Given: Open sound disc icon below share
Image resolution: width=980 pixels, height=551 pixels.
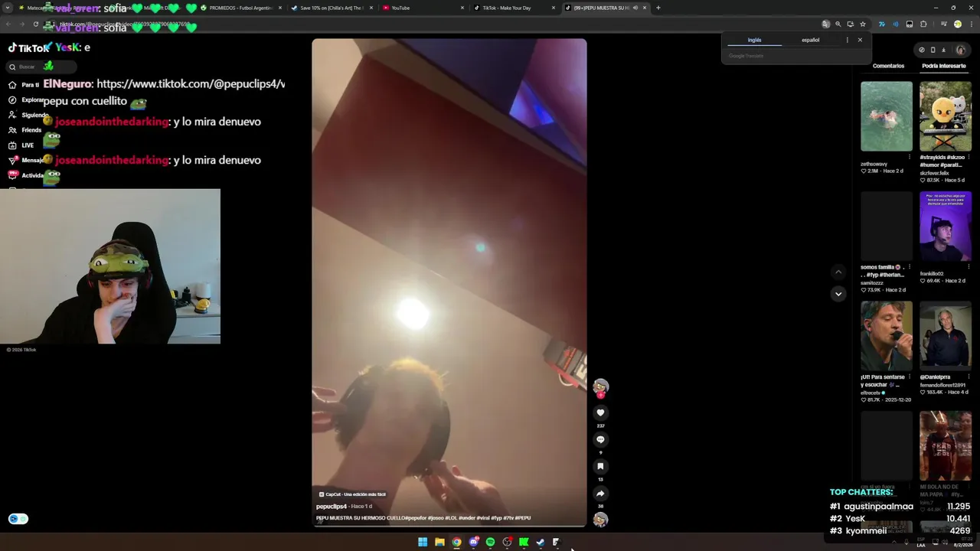Looking at the screenshot, I should pyautogui.click(x=600, y=520).
